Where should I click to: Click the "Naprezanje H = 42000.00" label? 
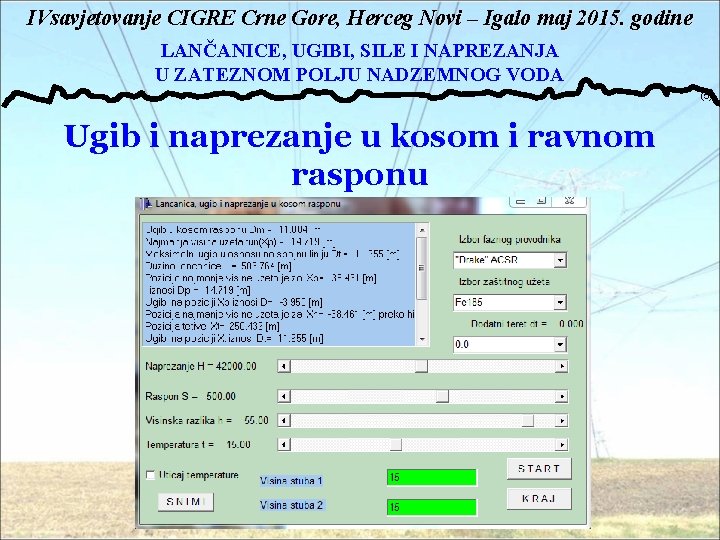(201, 366)
